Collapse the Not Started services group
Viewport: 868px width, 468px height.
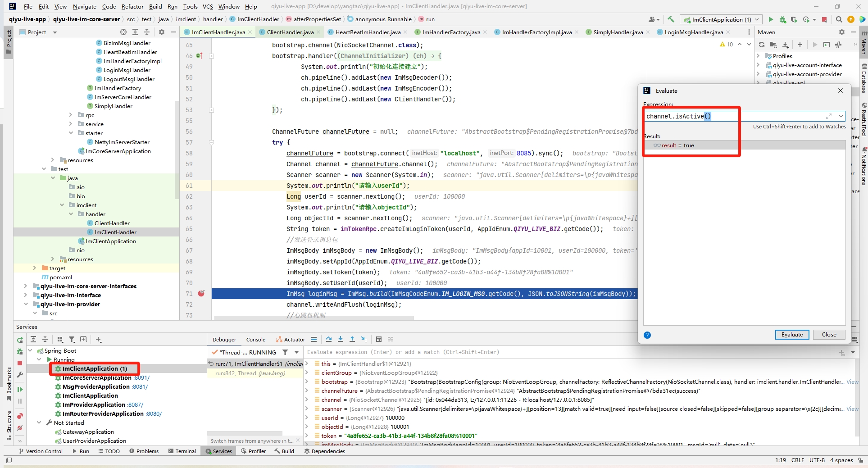pyautogui.click(x=39, y=423)
